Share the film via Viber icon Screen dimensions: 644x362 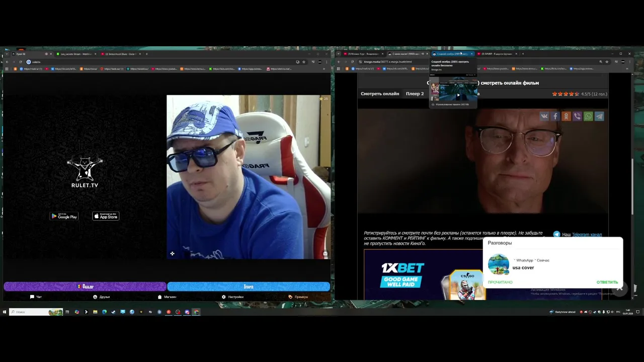tap(578, 116)
